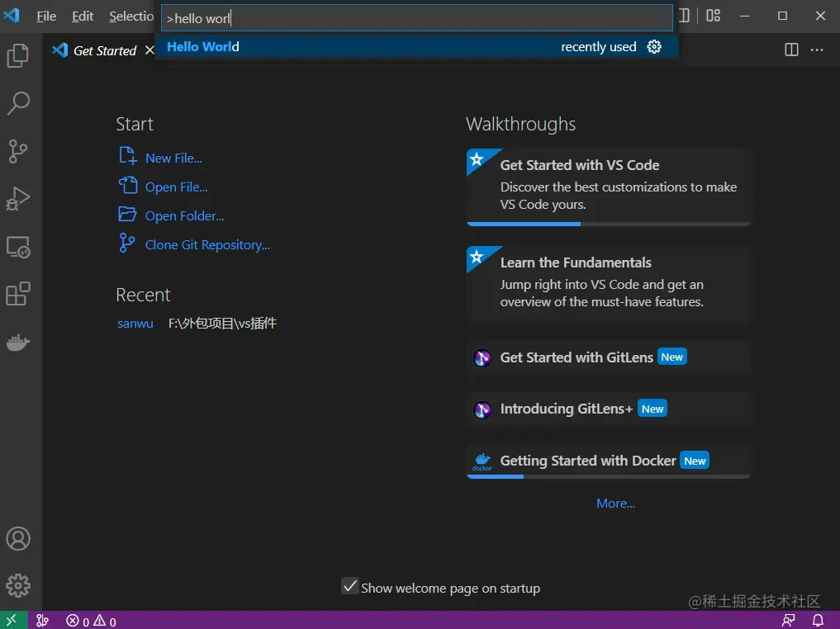
Task: Click the source control status bar icon
Action: pos(42,621)
